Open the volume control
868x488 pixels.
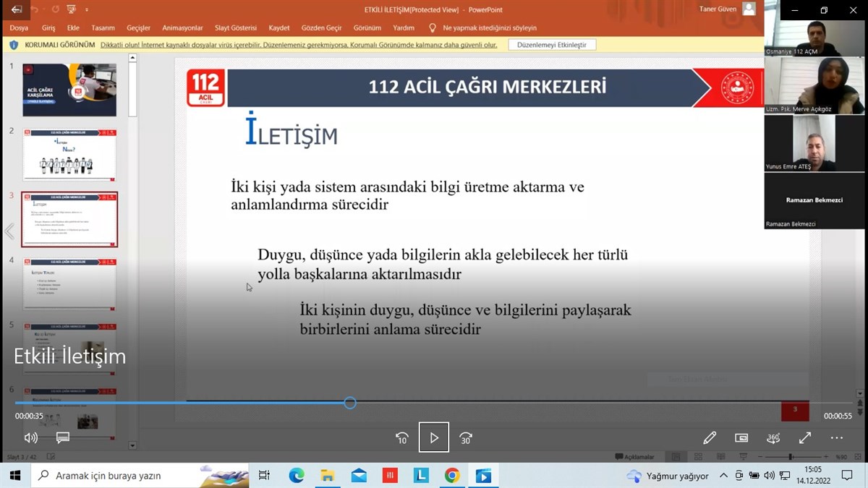tap(31, 437)
